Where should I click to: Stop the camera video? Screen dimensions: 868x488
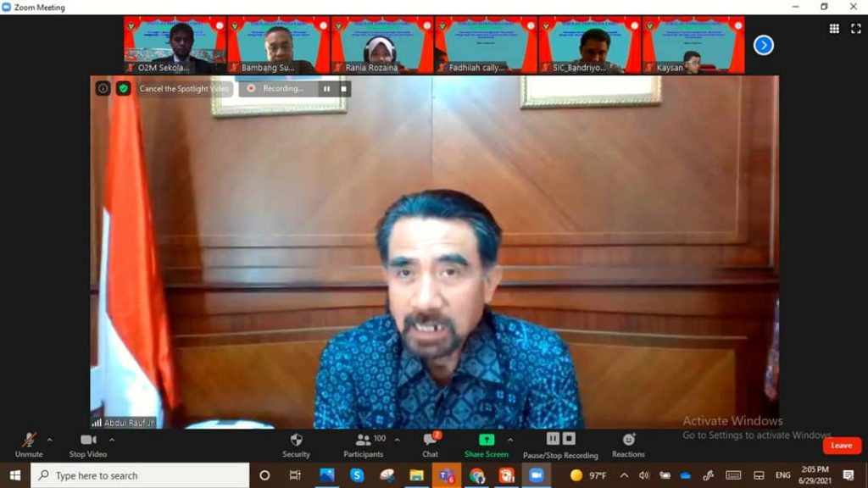88,444
